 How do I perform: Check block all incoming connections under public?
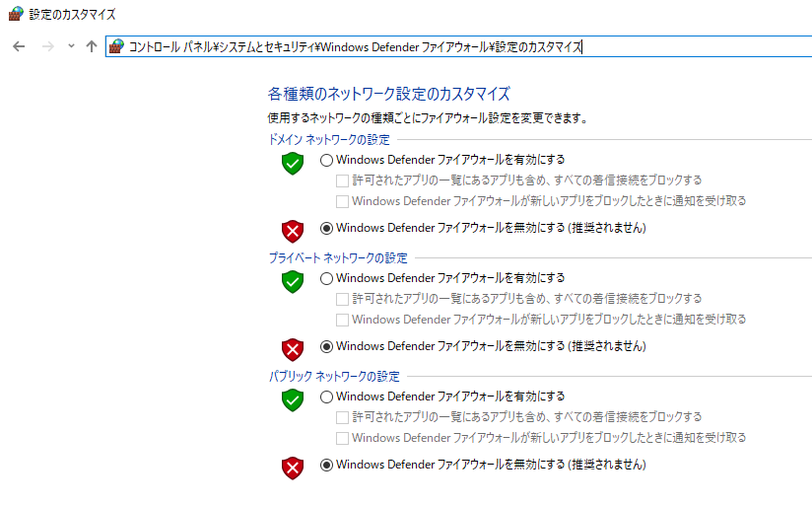pyautogui.click(x=342, y=417)
